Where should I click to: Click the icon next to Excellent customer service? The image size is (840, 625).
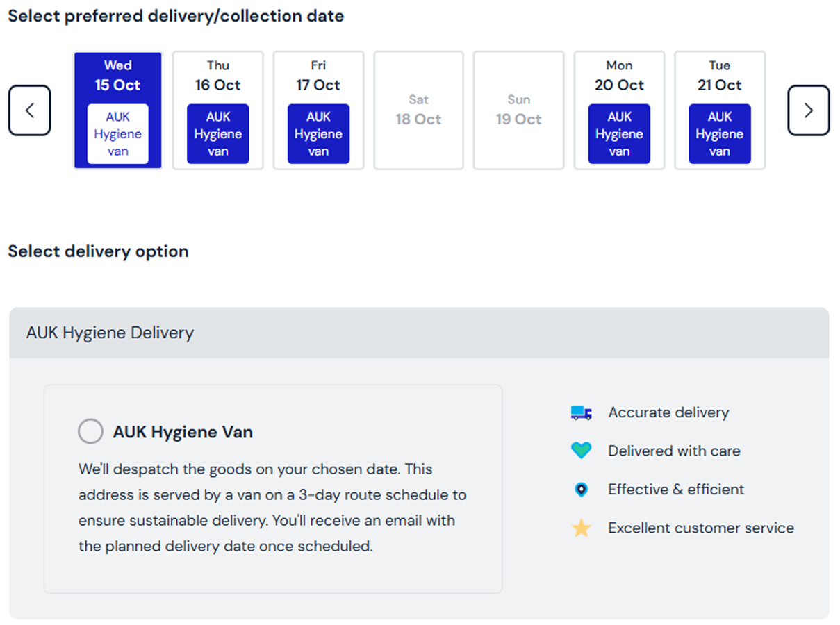pyautogui.click(x=580, y=528)
